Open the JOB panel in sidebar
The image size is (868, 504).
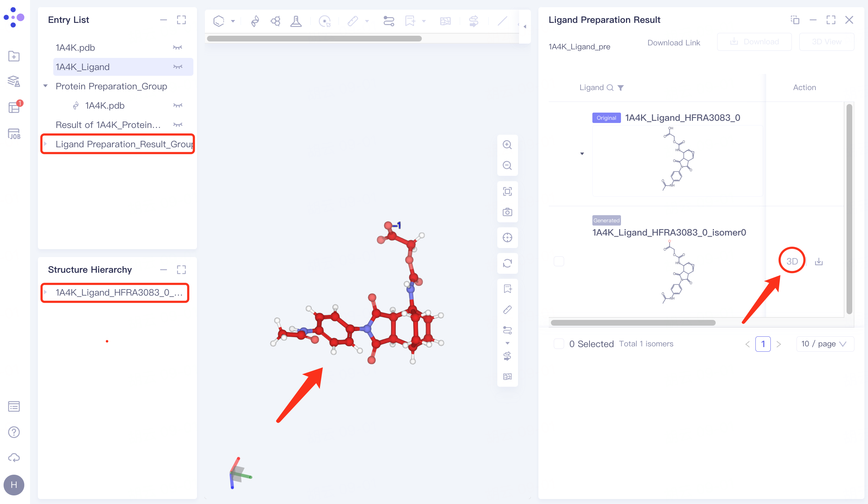[14, 134]
